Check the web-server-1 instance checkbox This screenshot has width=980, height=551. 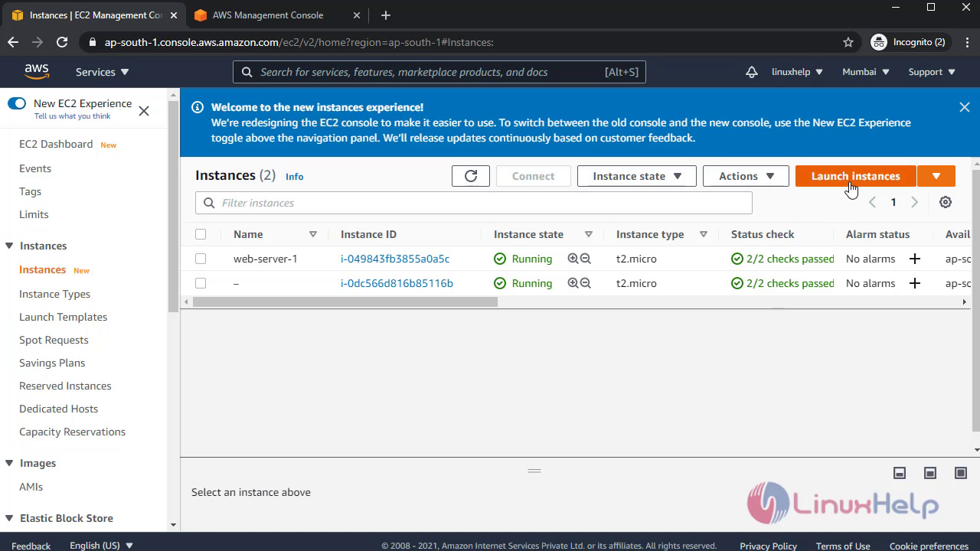201,259
